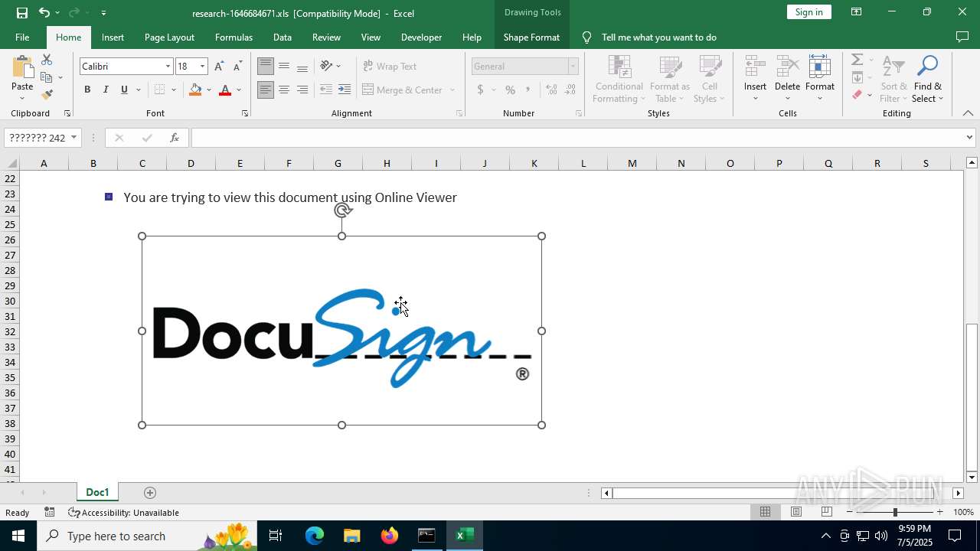The height and width of the screenshot is (551, 980).
Task: Click the Fill Color paint bucket
Action: click(x=196, y=90)
